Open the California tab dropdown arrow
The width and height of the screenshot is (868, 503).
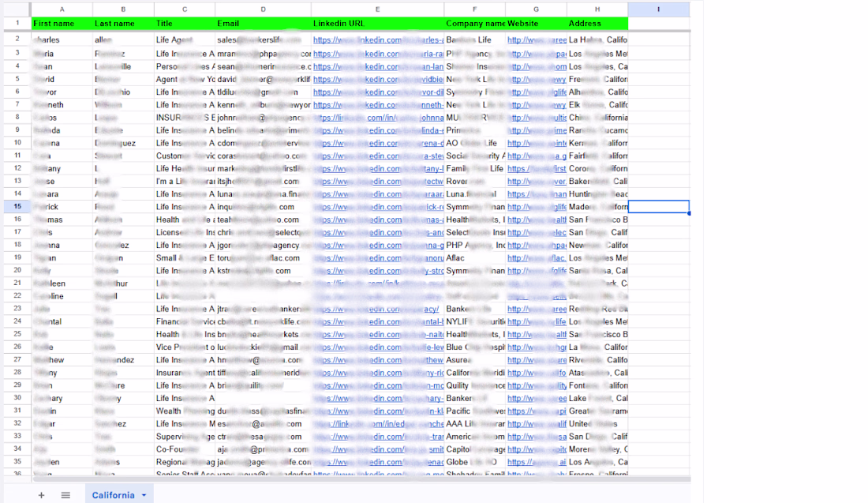(144, 495)
